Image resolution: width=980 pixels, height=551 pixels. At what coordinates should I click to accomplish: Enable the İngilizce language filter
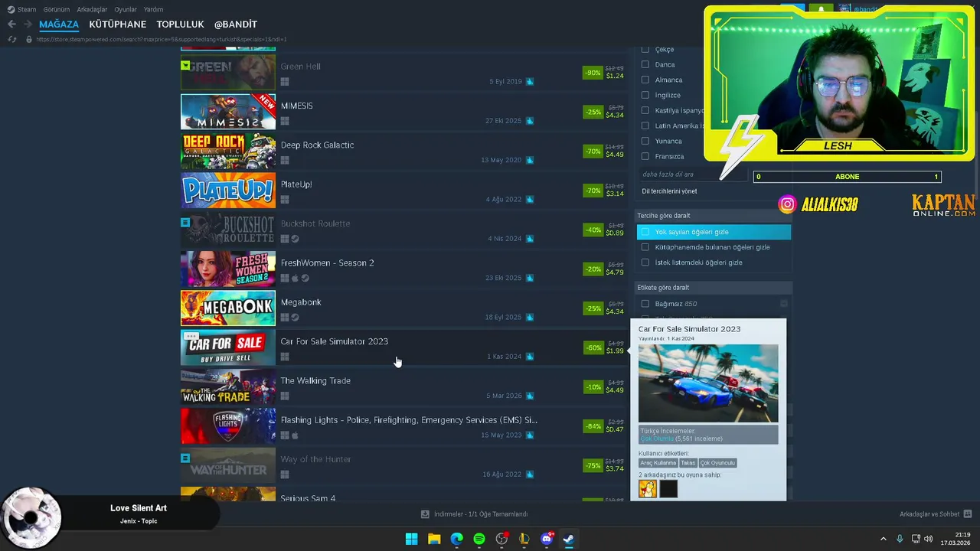point(645,95)
